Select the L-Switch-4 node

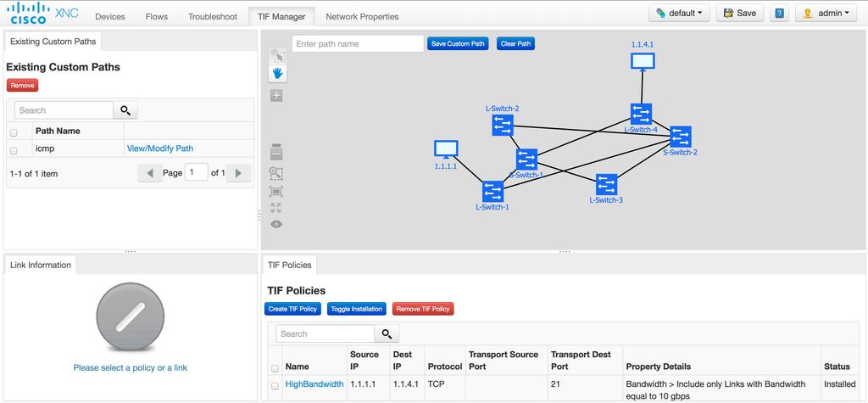(641, 115)
